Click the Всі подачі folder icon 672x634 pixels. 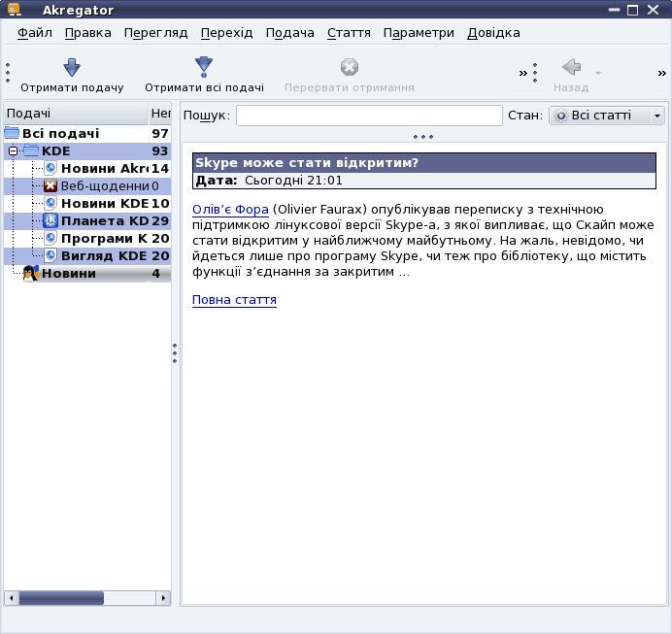pyautogui.click(x=12, y=133)
